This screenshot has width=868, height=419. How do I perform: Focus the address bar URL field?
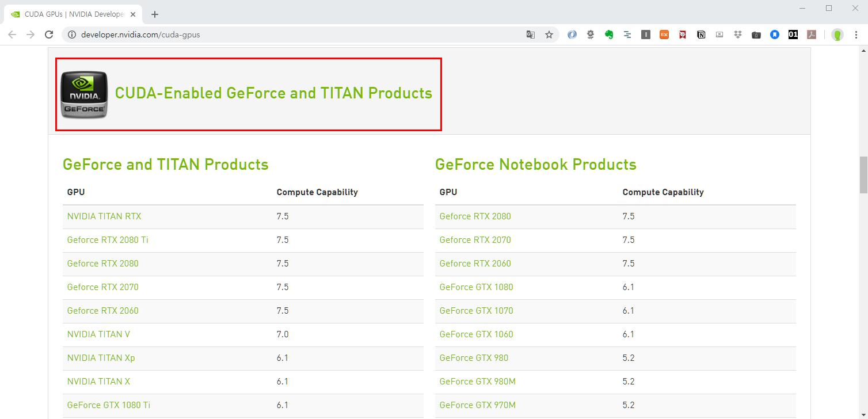click(x=299, y=35)
